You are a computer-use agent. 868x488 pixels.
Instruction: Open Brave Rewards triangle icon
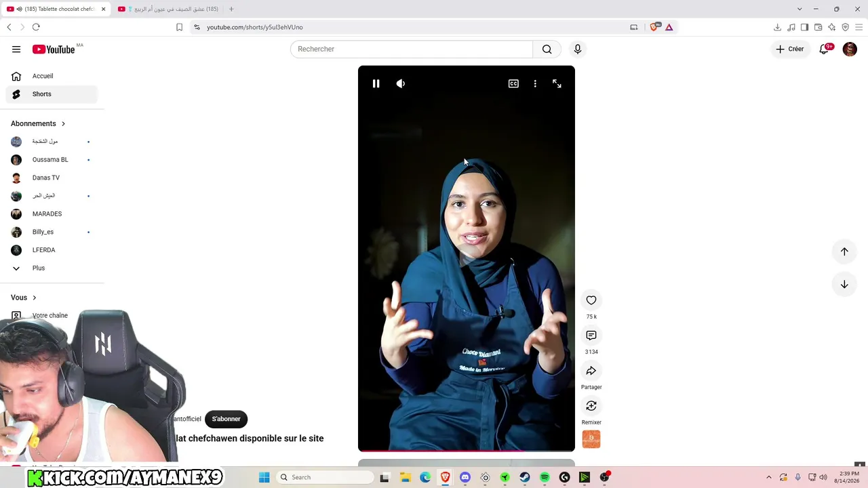point(669,27)
